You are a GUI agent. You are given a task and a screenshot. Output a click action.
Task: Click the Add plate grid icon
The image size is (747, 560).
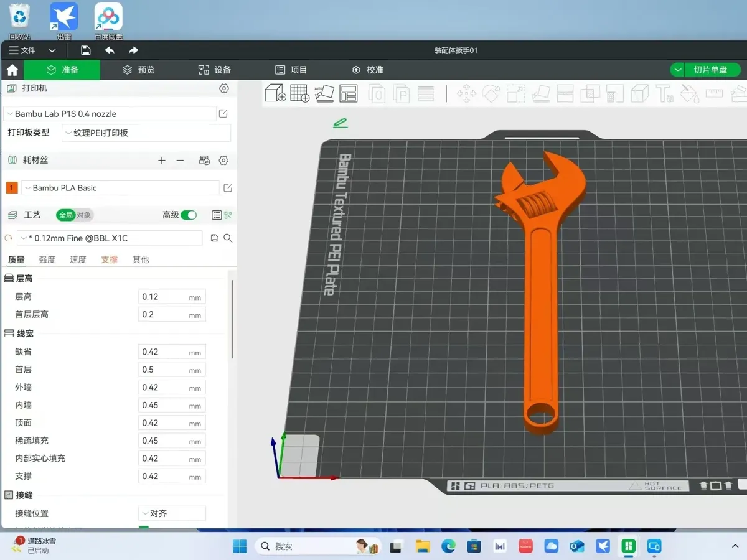299,93
